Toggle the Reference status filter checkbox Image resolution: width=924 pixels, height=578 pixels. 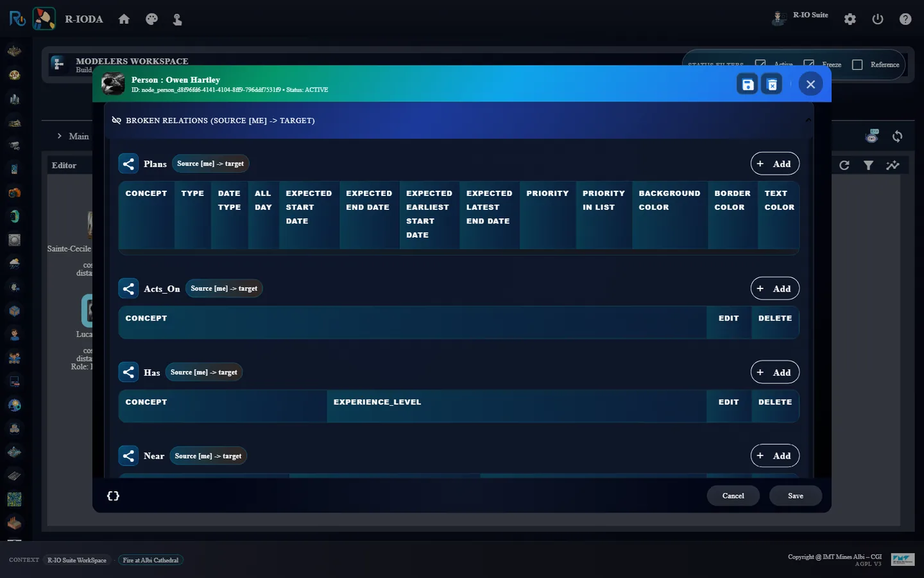pos(857,65)
